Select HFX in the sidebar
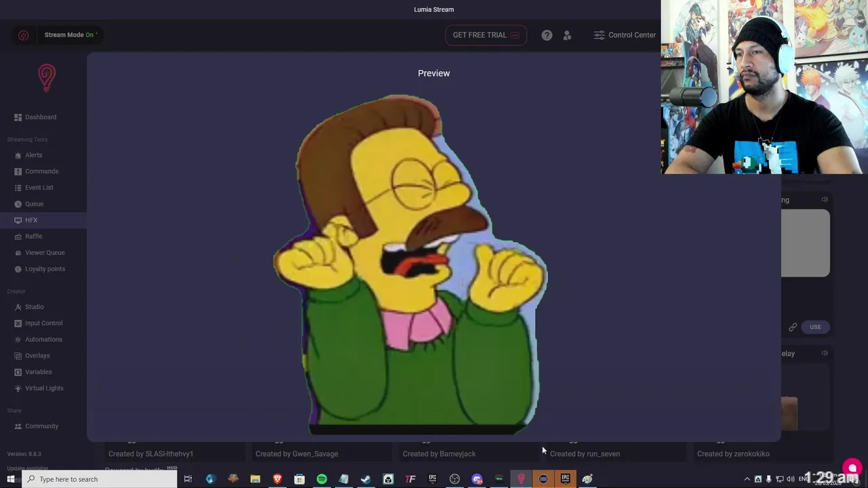 coord(43,220)
